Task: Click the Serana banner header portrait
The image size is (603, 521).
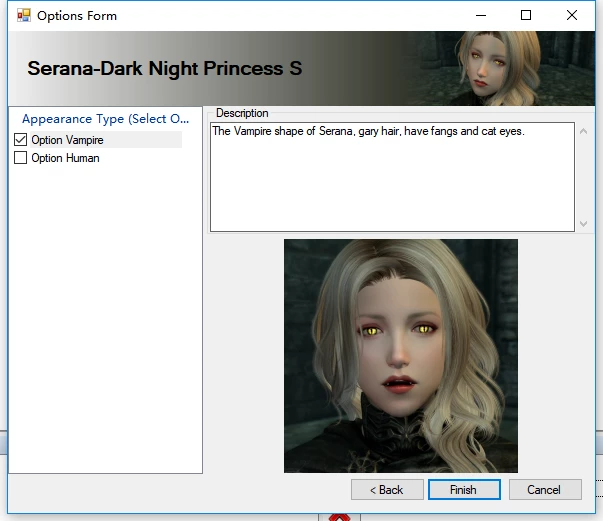Action: (x=500, y=68)
